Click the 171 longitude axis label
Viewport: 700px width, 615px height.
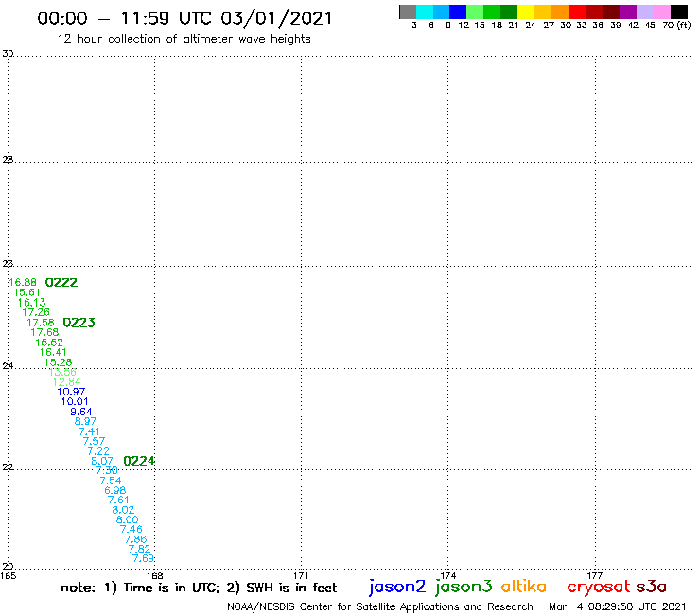[x=302, y=576]
